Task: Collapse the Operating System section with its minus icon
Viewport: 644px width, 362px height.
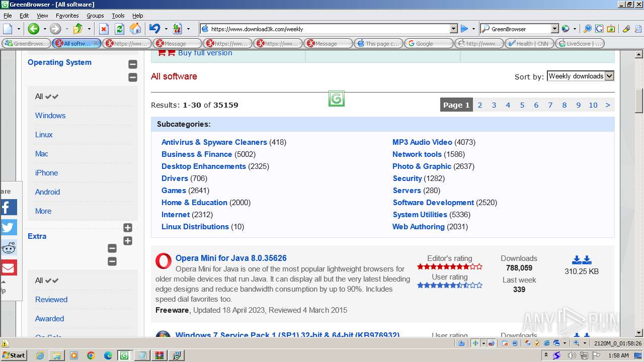Action: click(x=133, y=64)
